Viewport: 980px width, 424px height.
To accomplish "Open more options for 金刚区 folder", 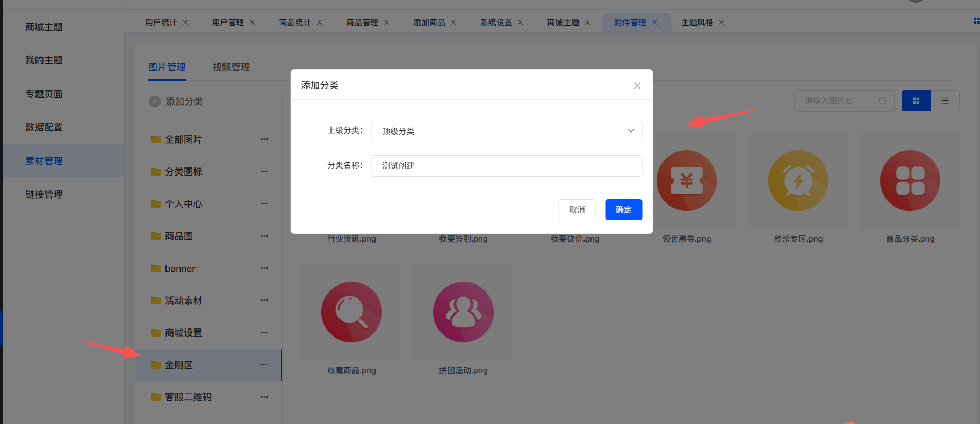I will click(263, 365).
